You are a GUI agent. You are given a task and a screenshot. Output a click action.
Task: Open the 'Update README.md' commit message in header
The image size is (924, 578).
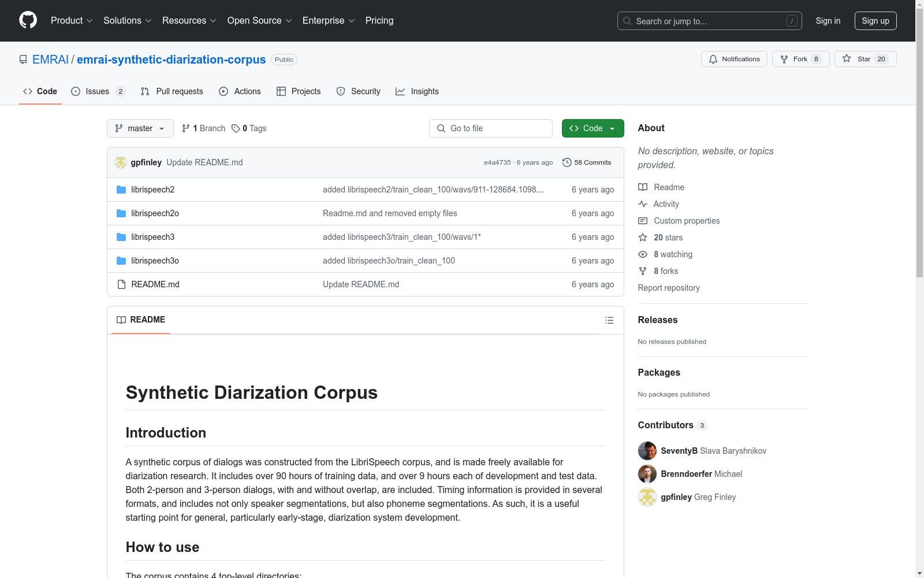click(204, 162)
